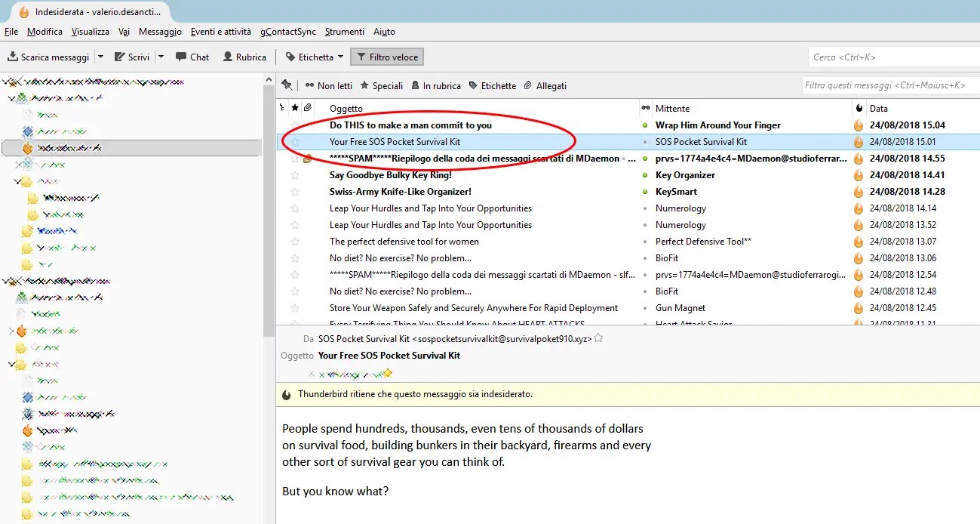Open the Eventi e attività menu

(221, 32)
